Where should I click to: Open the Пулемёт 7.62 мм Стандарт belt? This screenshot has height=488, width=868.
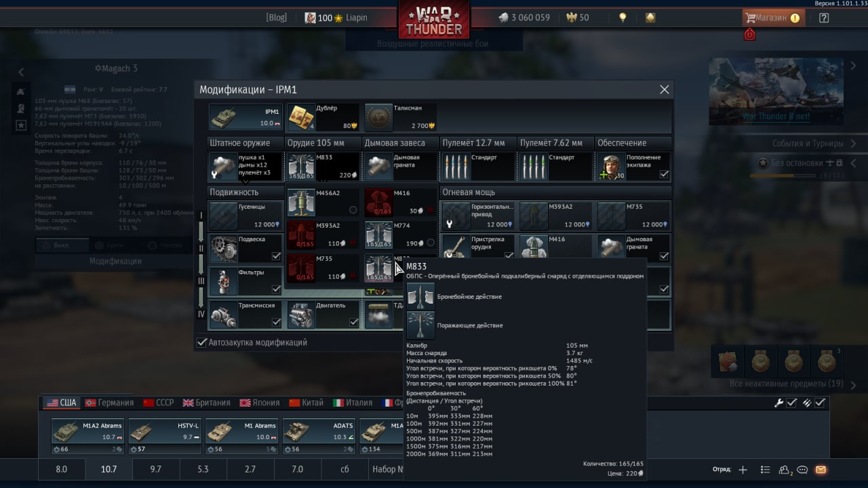pos(555,166)
